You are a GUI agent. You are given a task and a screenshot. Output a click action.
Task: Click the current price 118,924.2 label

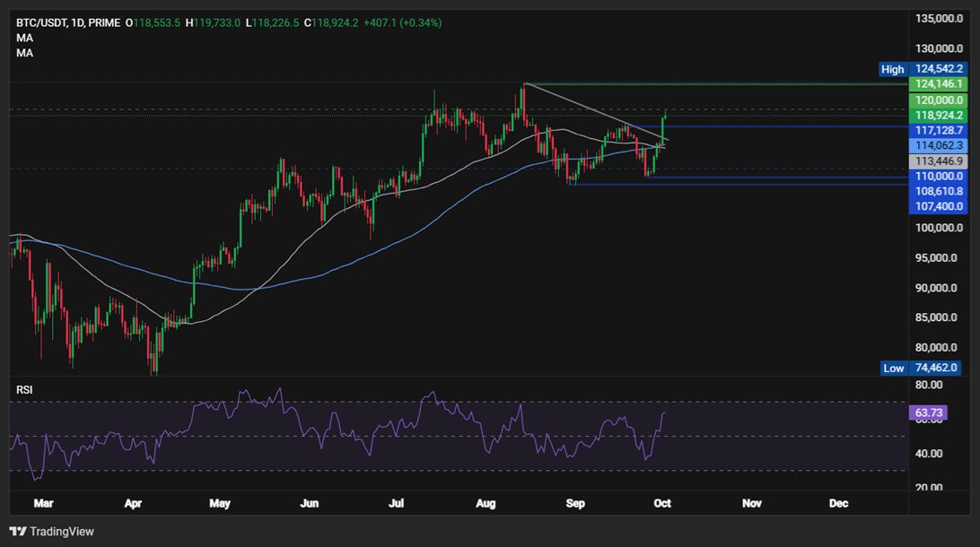(937, 116)
